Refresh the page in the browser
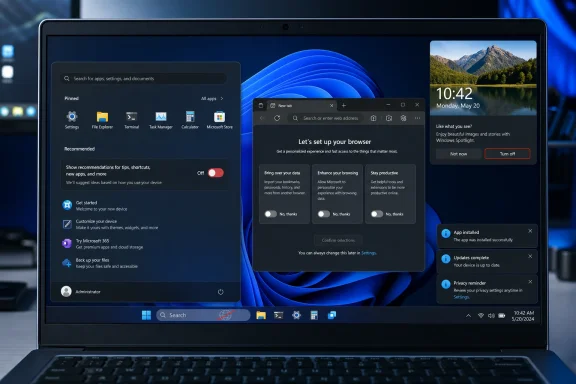The height and width of the screenshot is (384, 576). point(277,118)
